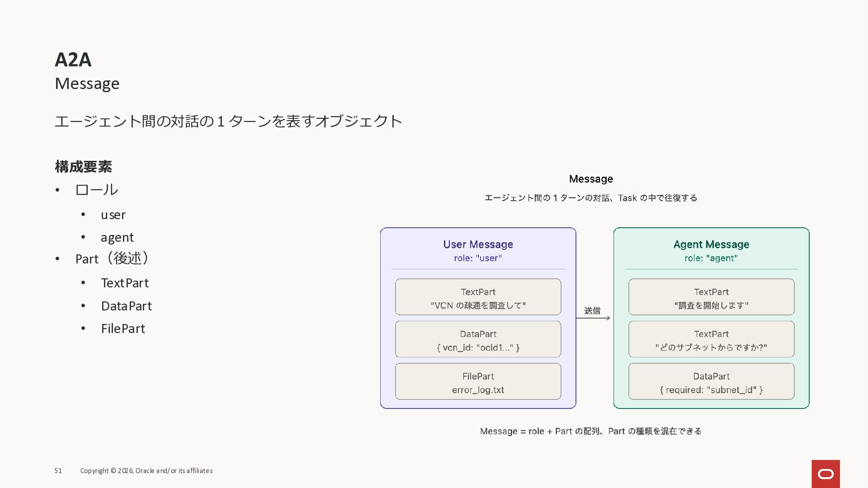Click the arrow labeled 送信
This screenshot has height=488, width=868.
tap(593, 318)
